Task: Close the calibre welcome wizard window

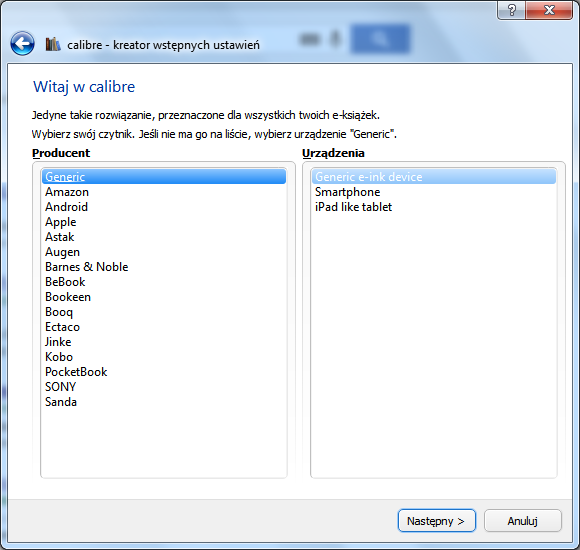Action: click(x=549, y=10)
